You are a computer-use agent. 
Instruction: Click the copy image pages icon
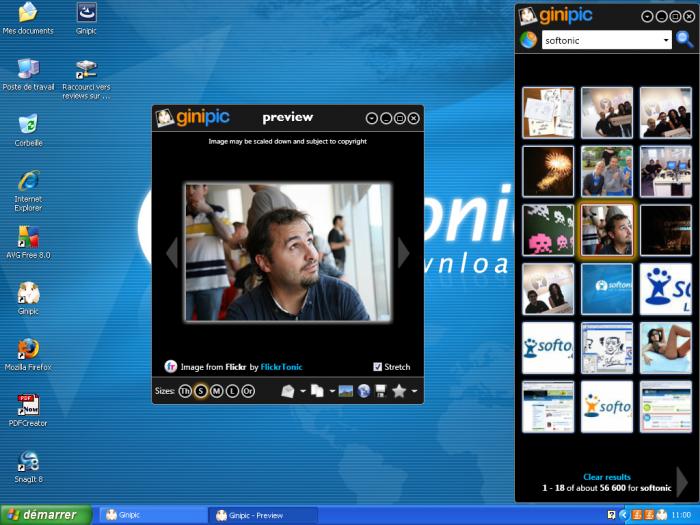(x=317, y=392)
